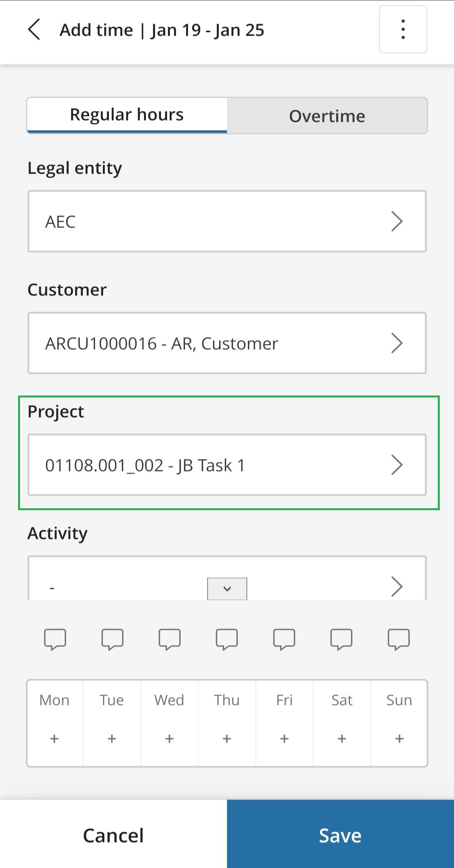
Task: Switch to the Regular hours tab
Action: [x=127, y=115]
